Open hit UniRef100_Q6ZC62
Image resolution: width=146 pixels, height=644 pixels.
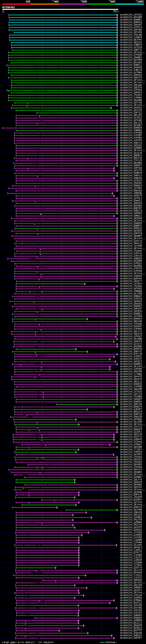pyautogui.click(x=131, y=42)
